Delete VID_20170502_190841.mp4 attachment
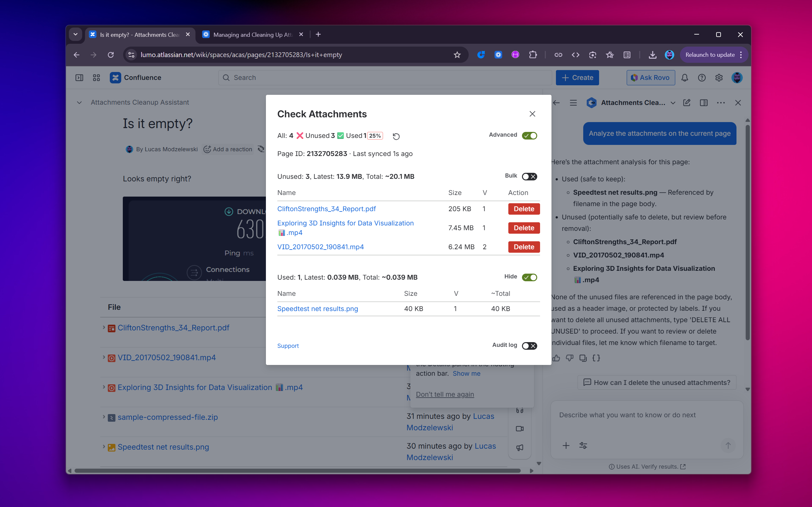Screen dimensions: 812x507 (524, 247)
